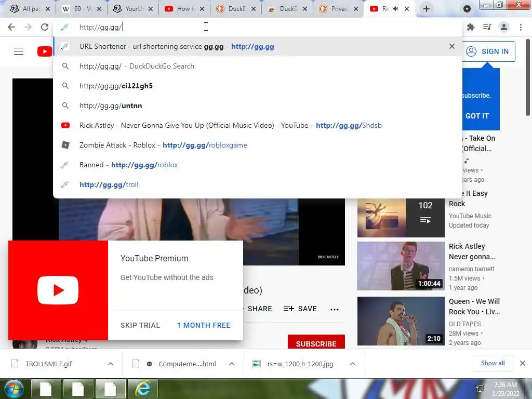The width and height of the screenshot is (532, 399).
Task: Open the Chrome profile avatar icon
Action: pos(504,27)
